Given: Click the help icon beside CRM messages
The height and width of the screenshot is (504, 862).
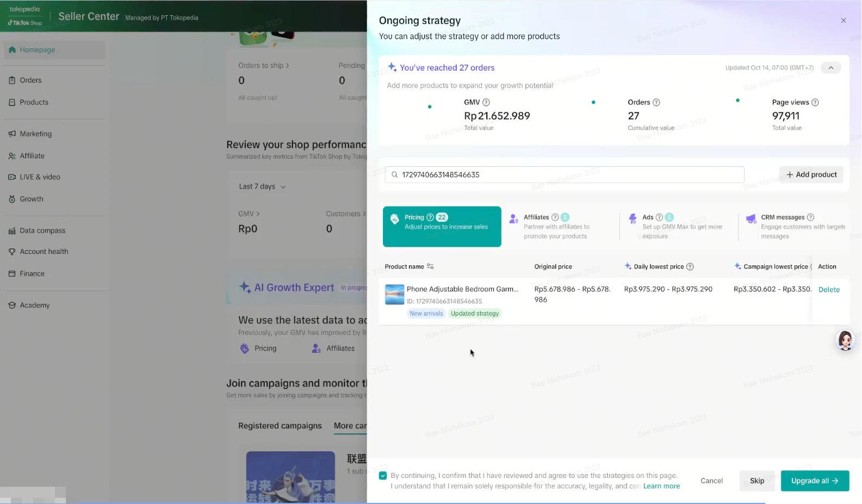Looking at the screenshot, I should [x=811, y=217].
